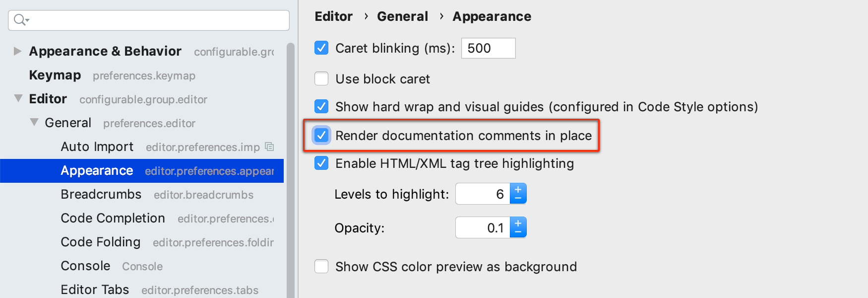
Task: Collapse the Editor tree node
Action: [x=18, y=98]
